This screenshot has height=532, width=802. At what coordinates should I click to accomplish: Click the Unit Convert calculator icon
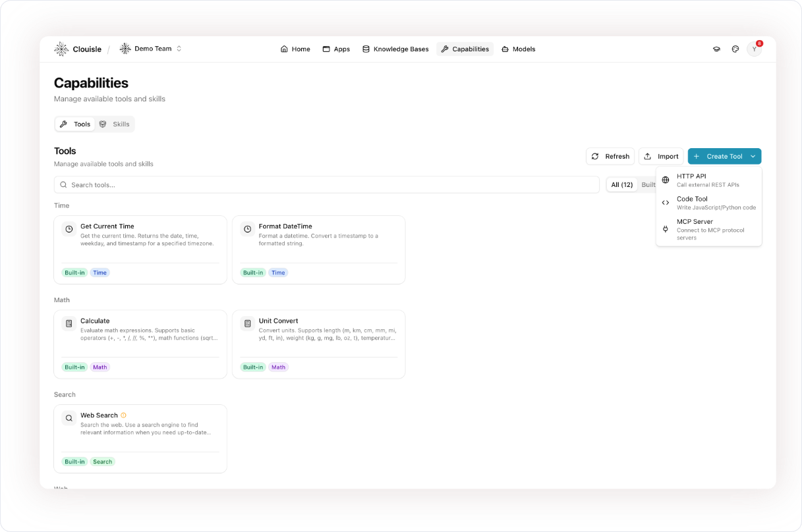[x=248, y=324]
